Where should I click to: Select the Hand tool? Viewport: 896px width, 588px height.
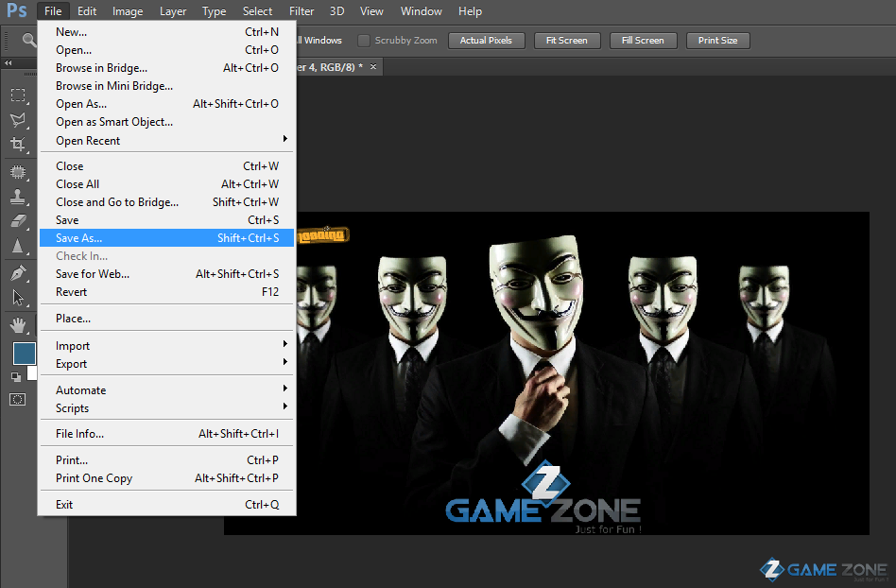pyautogui.click(x=18, y=325)
